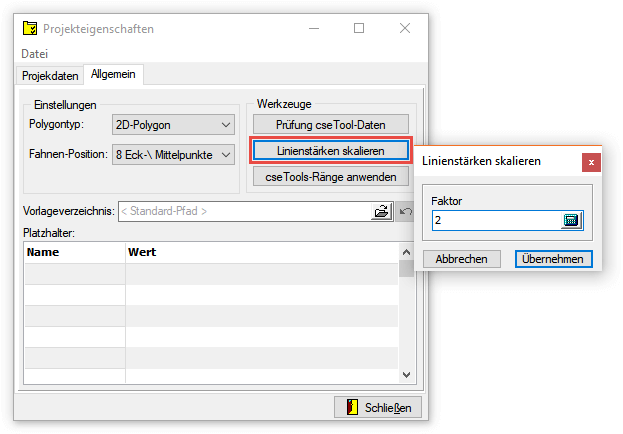
Task: Click the Schließen button
Action: pyautogui.click(x=378, y=407)
